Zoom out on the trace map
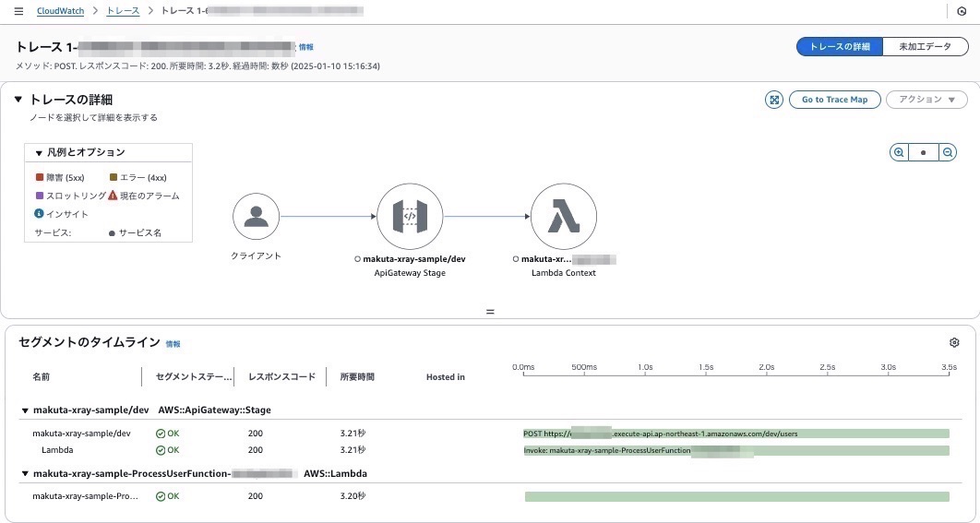 click(x=948, y=152)
